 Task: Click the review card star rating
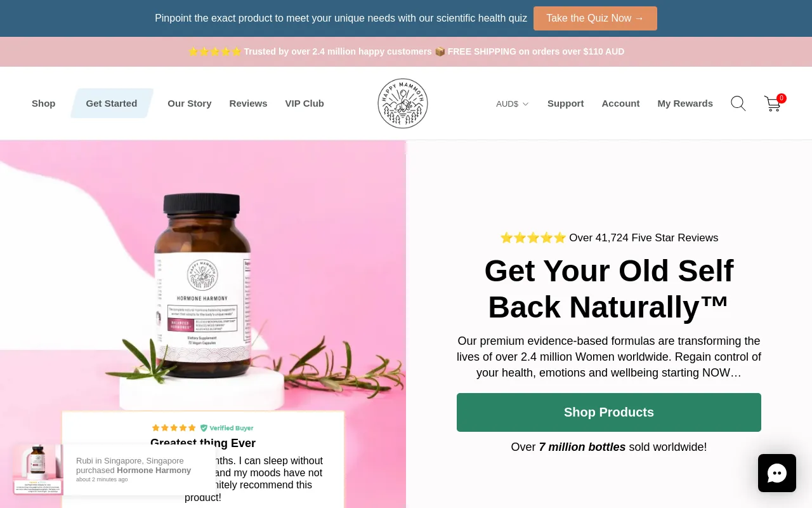point(174,428)
